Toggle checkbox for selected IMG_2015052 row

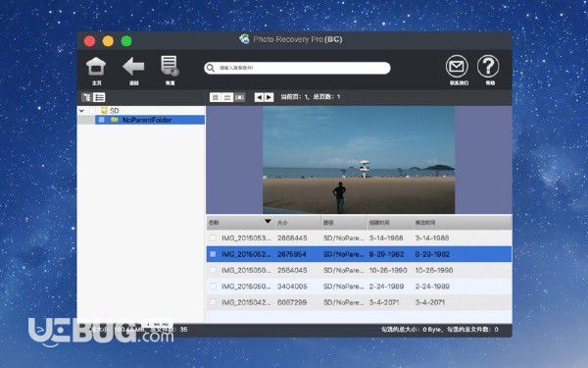click(x=213, y=254)
